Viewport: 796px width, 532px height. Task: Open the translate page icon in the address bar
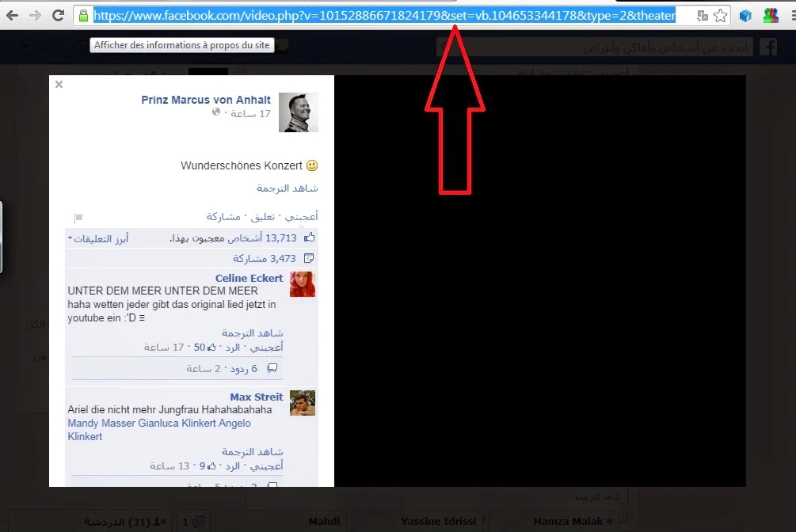(x=703, y=16)
